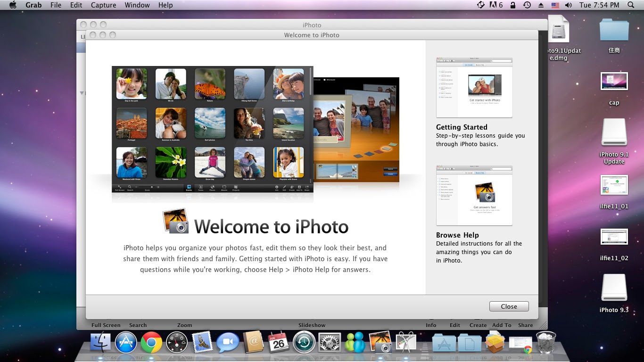The height and width of the screenshot is (362, 644).
Task: Click the padlock icon in the menu bar
Action: pyautogui.click(x=512, y=5)
